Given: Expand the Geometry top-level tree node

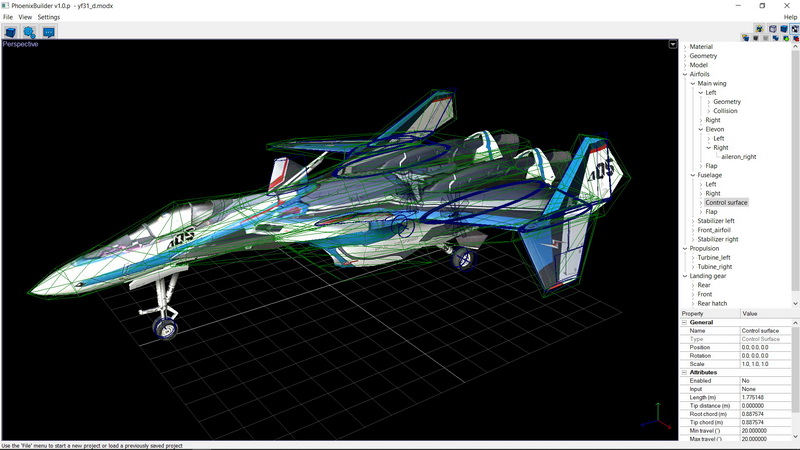Looking at the screenshot, I should tap(685, 56).
